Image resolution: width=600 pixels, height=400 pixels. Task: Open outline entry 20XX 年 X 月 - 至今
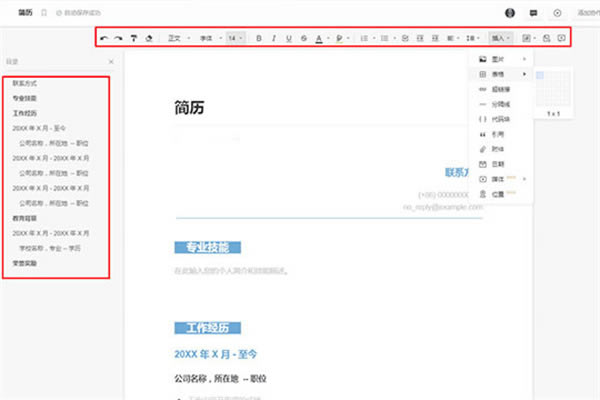[39, 128]
